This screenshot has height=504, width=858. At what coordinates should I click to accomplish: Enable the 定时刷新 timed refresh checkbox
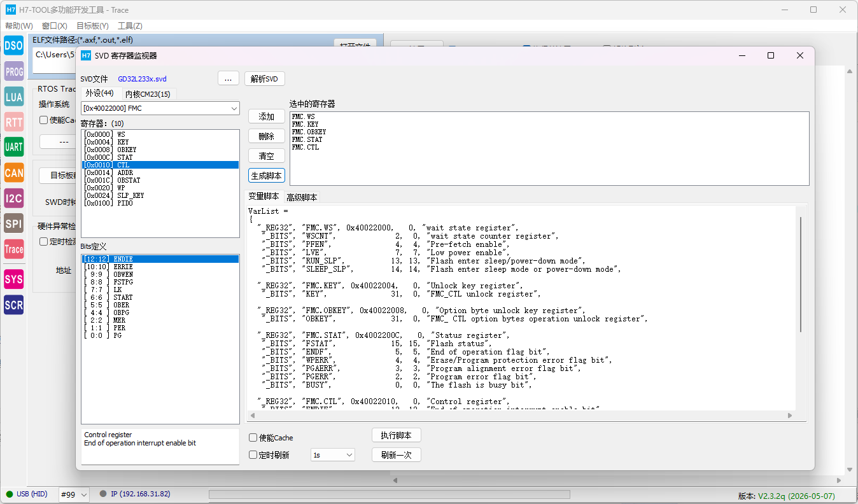[253, 455]
